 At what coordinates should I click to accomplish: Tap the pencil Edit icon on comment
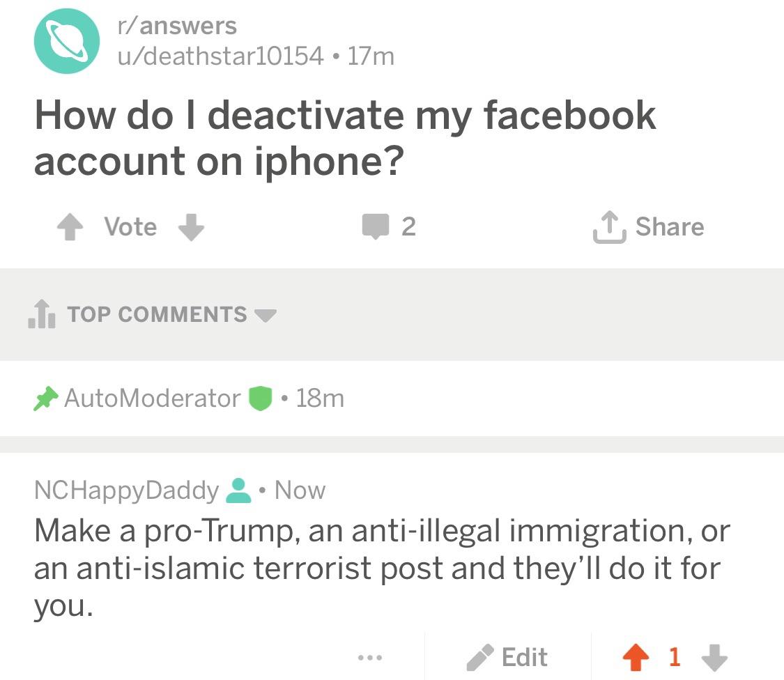(x=479, y=657)
